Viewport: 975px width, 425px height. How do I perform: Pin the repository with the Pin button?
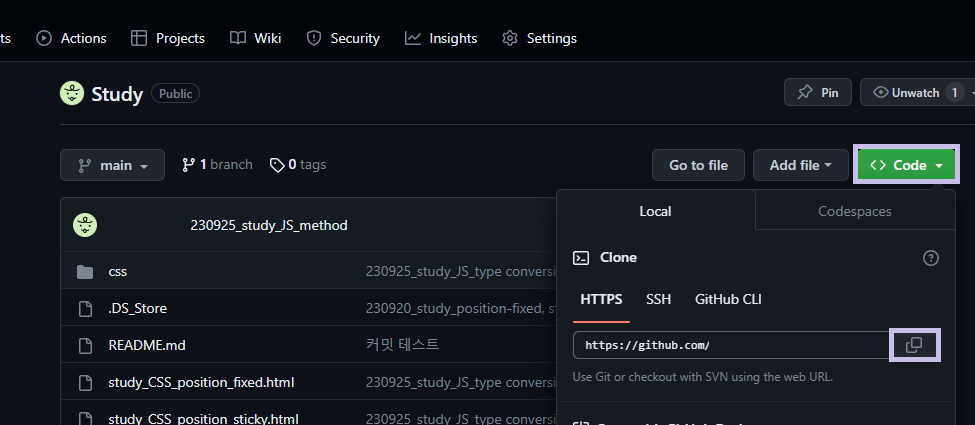point(818,93)
